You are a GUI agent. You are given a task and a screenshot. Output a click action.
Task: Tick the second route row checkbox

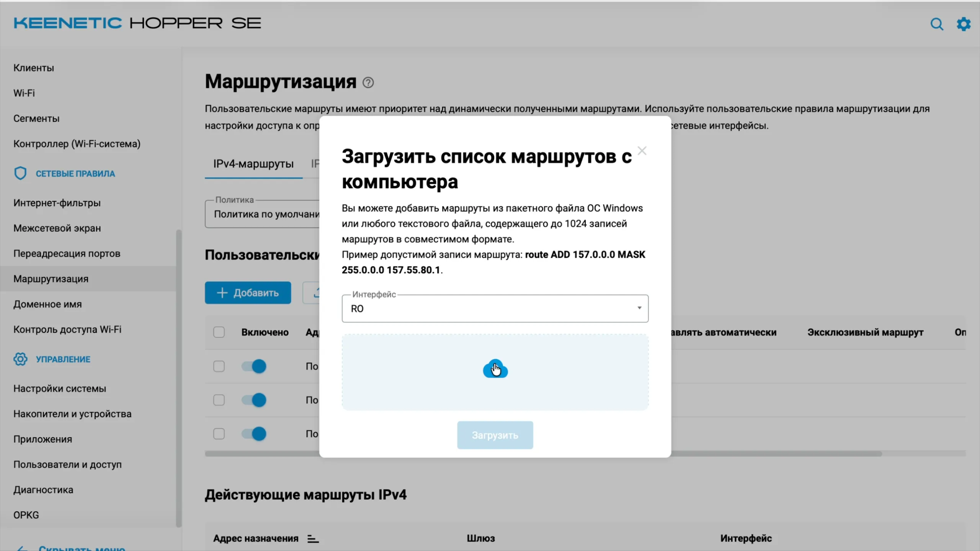tap(219, 400)
